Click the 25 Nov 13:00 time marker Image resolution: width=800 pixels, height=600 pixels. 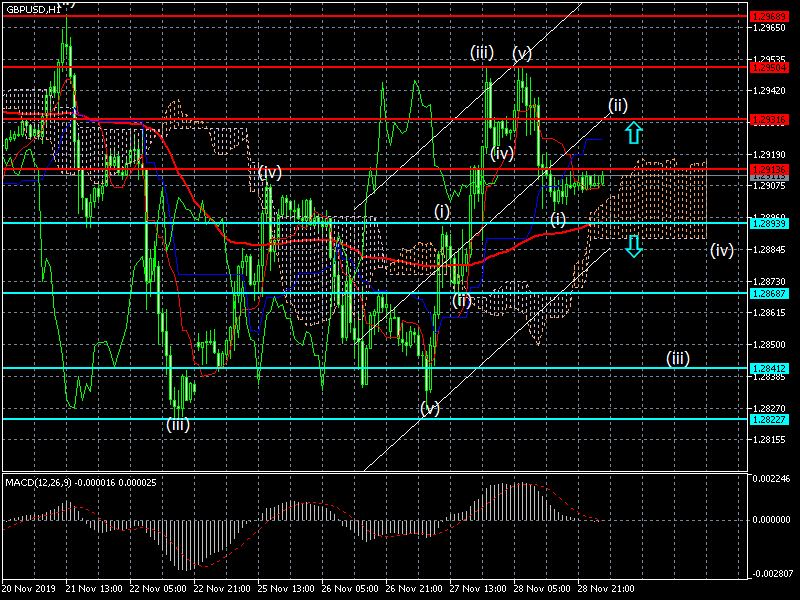tap(286, 588)
